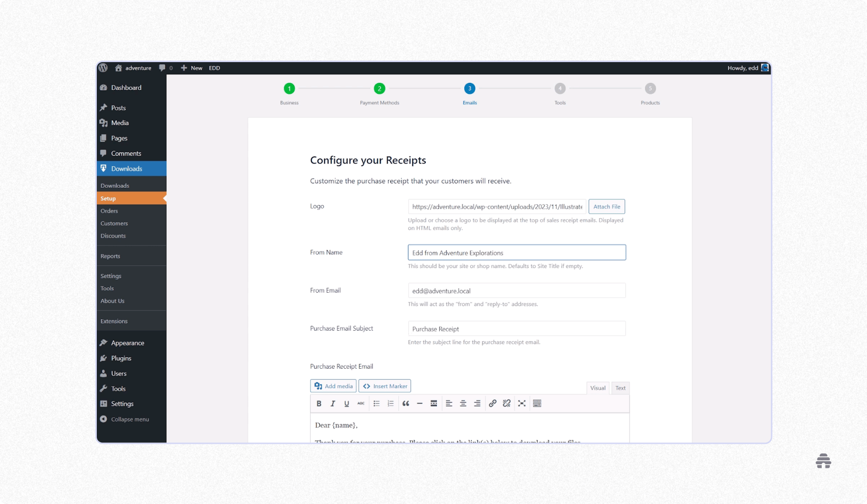Insert a blockquote into the email
Screen dimensions: 867x504
(x=406, y=403)
